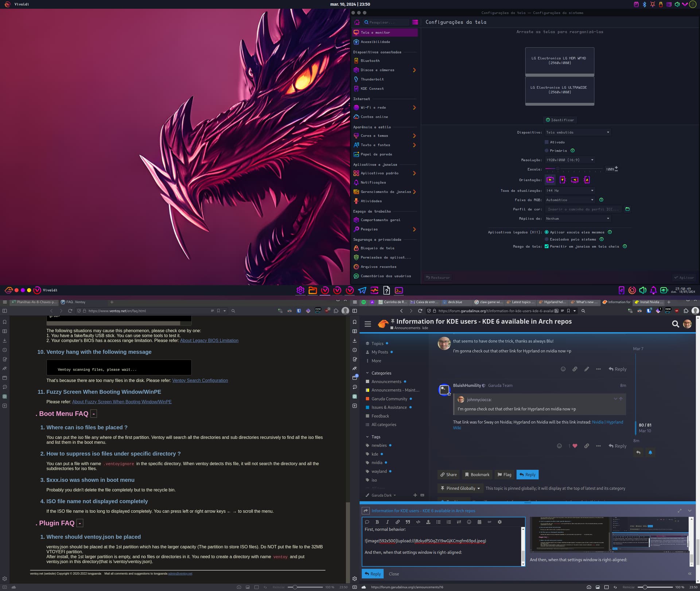Collapse the Plugin FAQ section toggle
The image size is (700, 591).
click(80, 523)
